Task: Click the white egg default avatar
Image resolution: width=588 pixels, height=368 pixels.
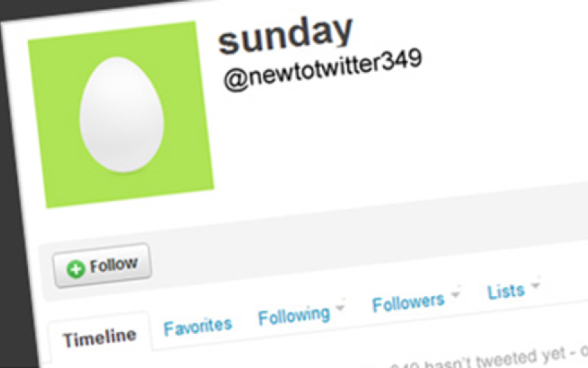Action: point(121,115)
